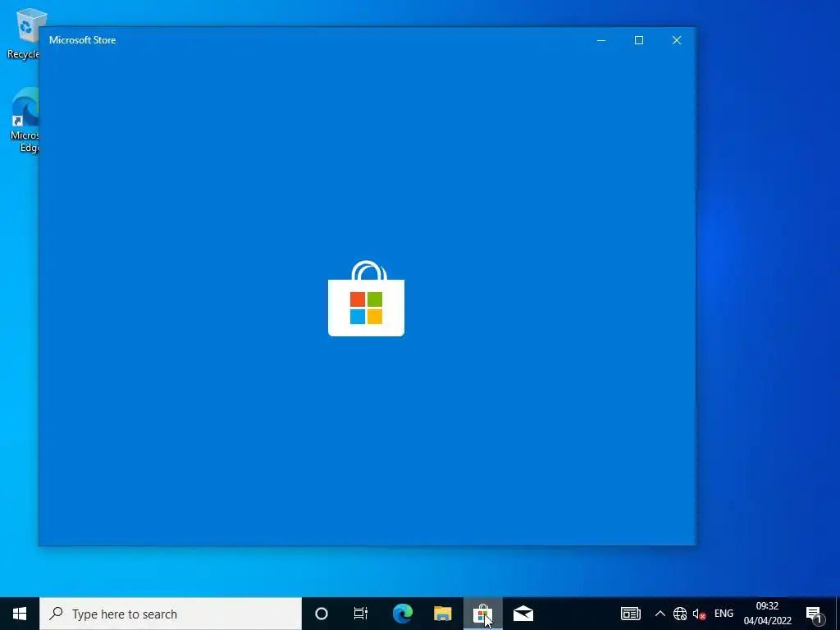Click the Store shopping bag splash logo
This screenshot has width=840, height=630.
[x=367, y=299]
